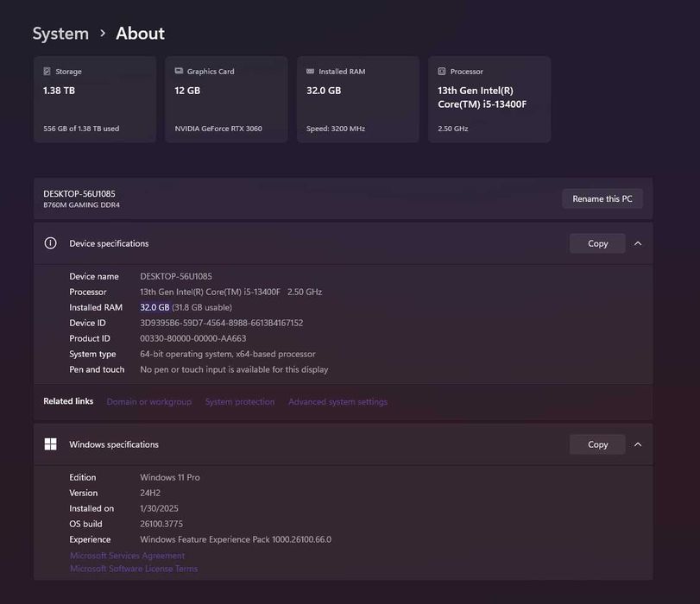Select the NVIDIA GeForce RTX 3060 card
The height and width of the screenshot is (604, 700).
[x=226, y=99]
